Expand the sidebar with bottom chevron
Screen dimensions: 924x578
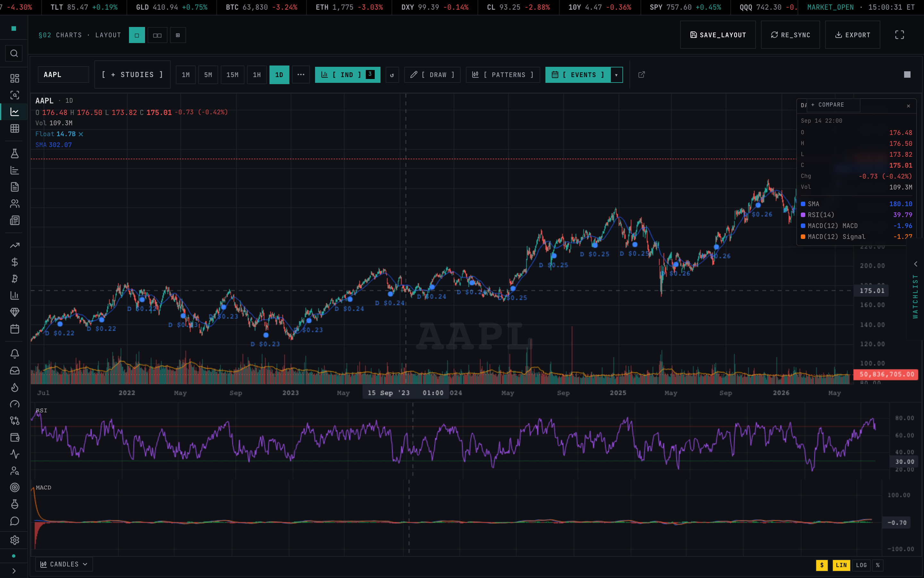[x=14, y=571]
